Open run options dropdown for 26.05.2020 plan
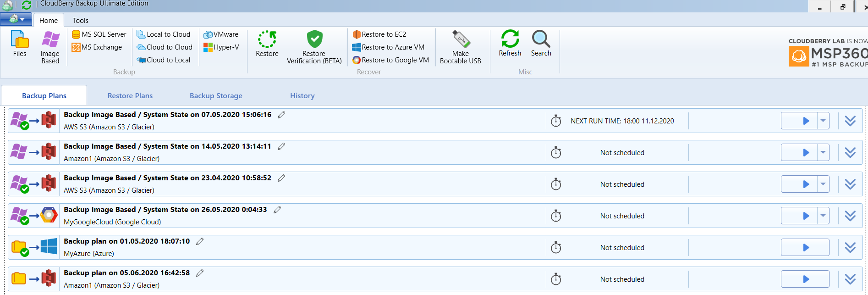Image resolution: width=868 pixels, height=295 pixels. 823,216
